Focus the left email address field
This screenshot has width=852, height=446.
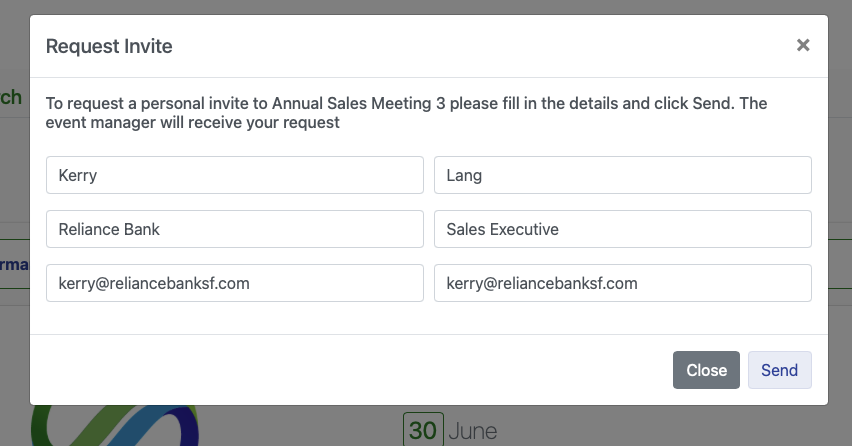pyautogui.click(x=235, y=282)
